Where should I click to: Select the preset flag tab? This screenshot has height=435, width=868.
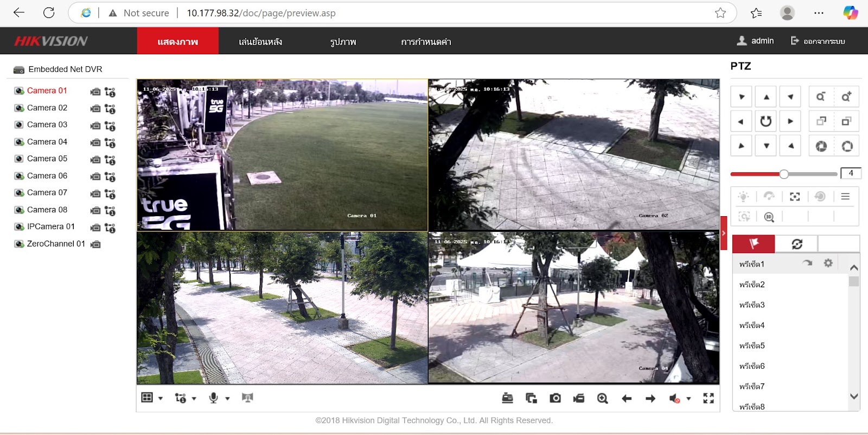[x=754, y=244]
